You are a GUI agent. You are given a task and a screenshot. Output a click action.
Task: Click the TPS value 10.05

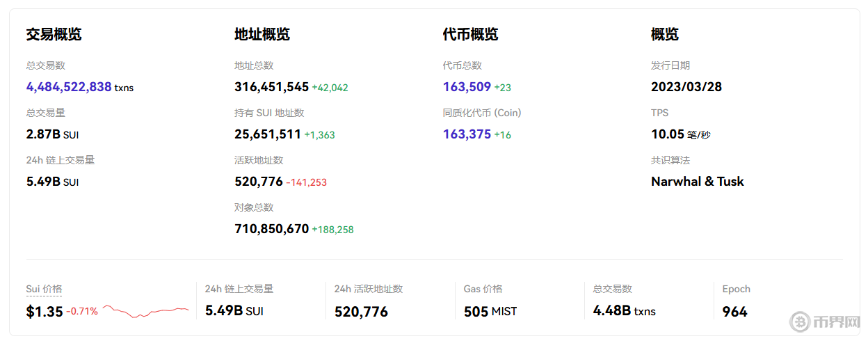click(x=668, y=134)
